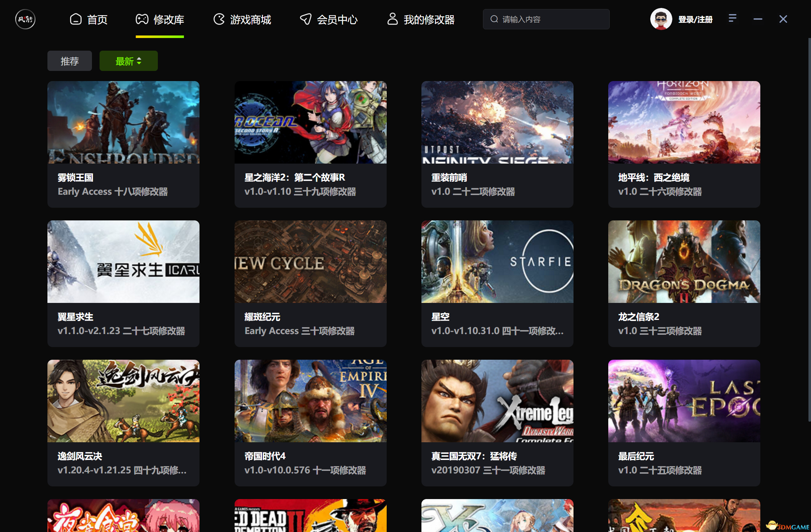The width and height of the screenshot is (811, 532).
Task: Click the title 星空
Action: pos(440,317)
